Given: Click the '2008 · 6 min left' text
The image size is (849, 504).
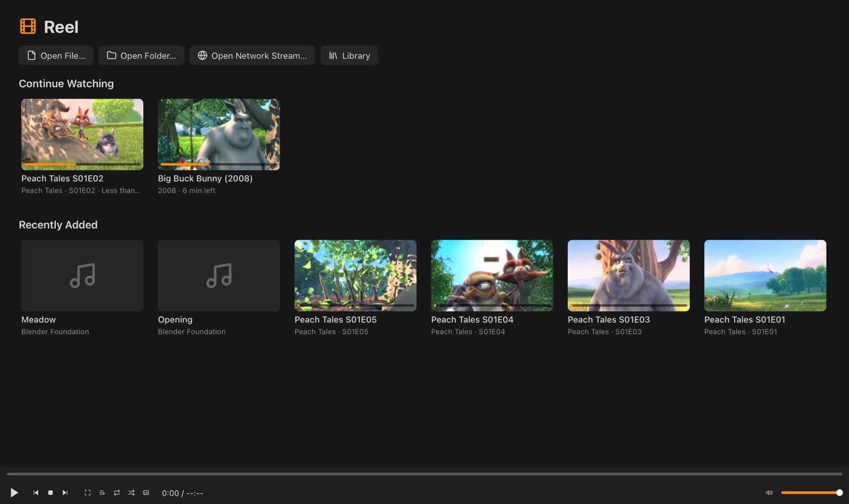Looking at the screenshot, I should 186,190.
